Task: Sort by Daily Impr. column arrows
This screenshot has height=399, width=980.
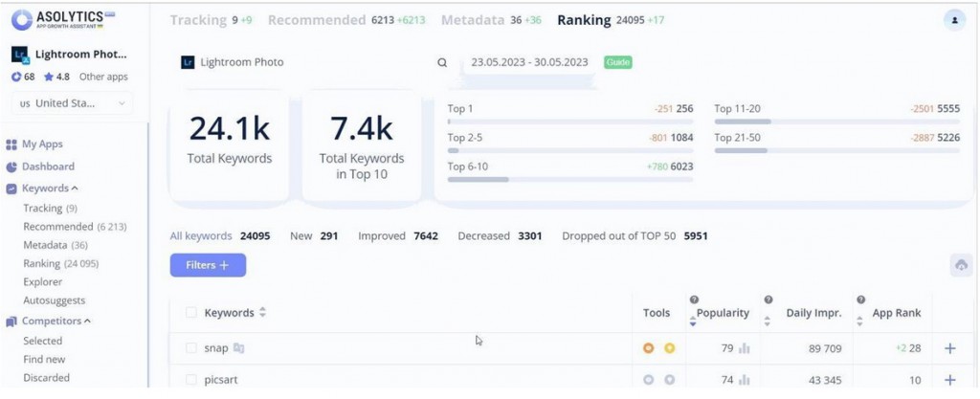Action: point(768,321)
